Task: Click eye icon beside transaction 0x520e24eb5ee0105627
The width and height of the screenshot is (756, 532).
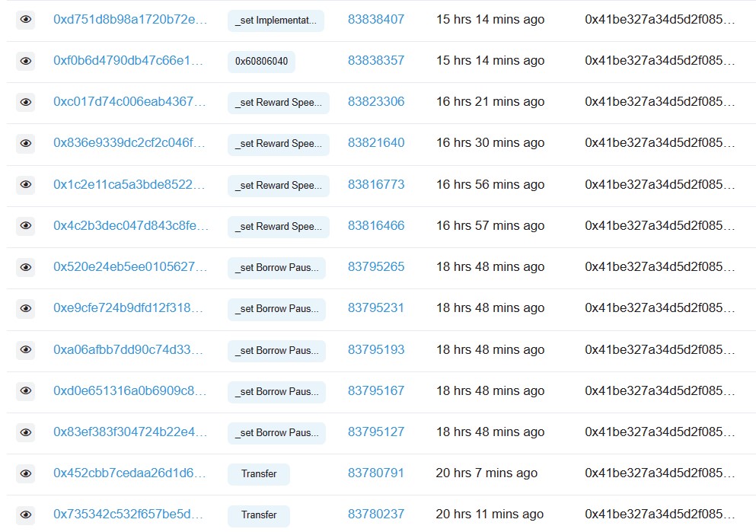Action: [26, 267]
